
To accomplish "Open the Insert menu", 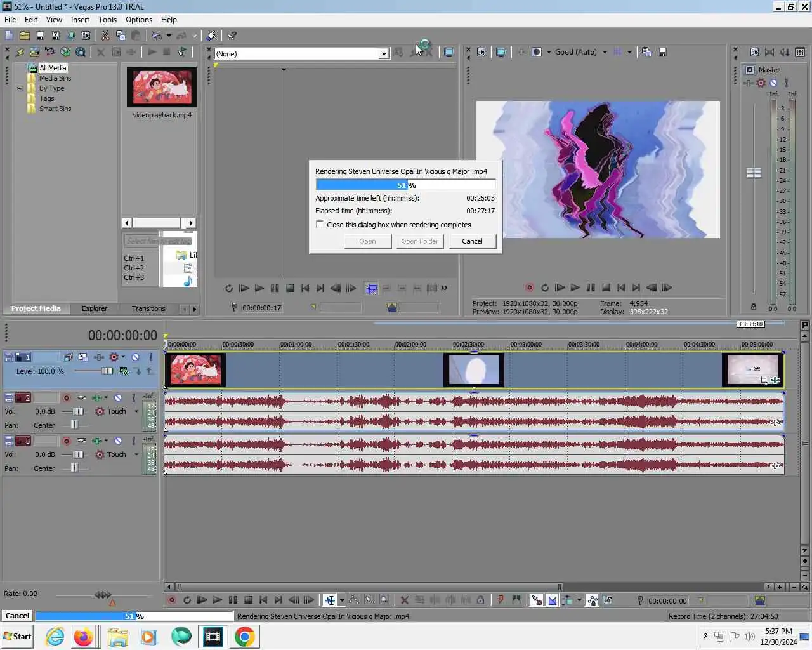I will coord(80,20).
